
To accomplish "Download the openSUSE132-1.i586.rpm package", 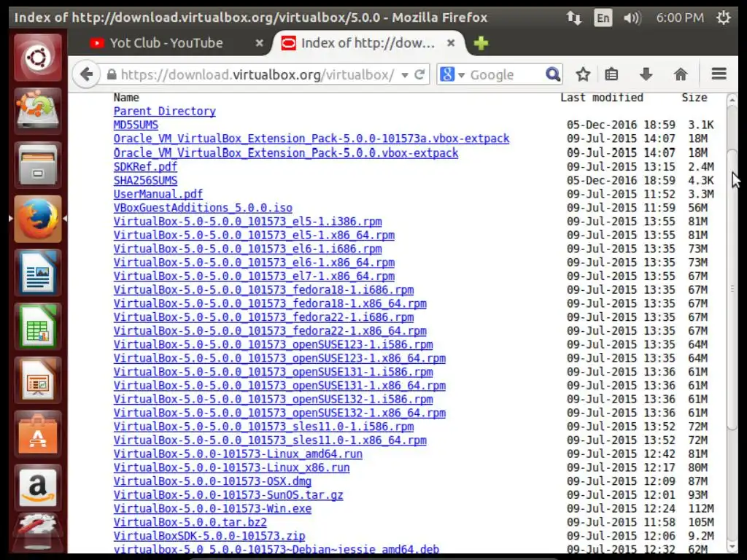I will 273,400.
